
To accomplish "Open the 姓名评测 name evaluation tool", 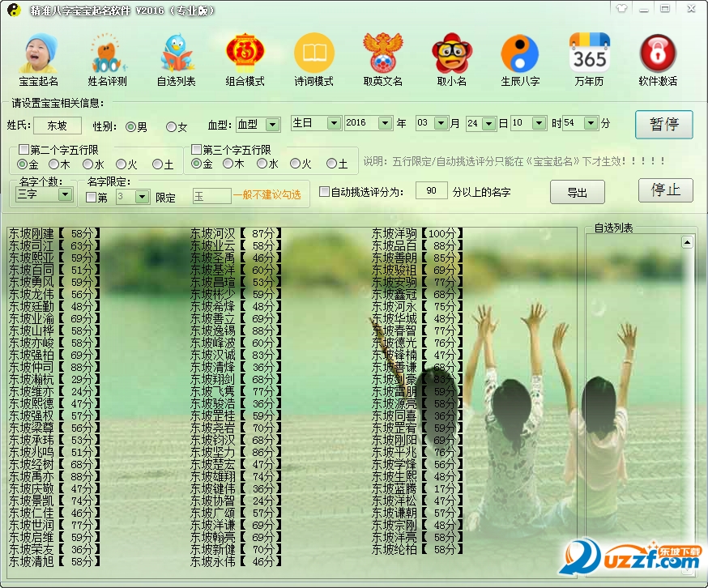I will tap(107, 59).
